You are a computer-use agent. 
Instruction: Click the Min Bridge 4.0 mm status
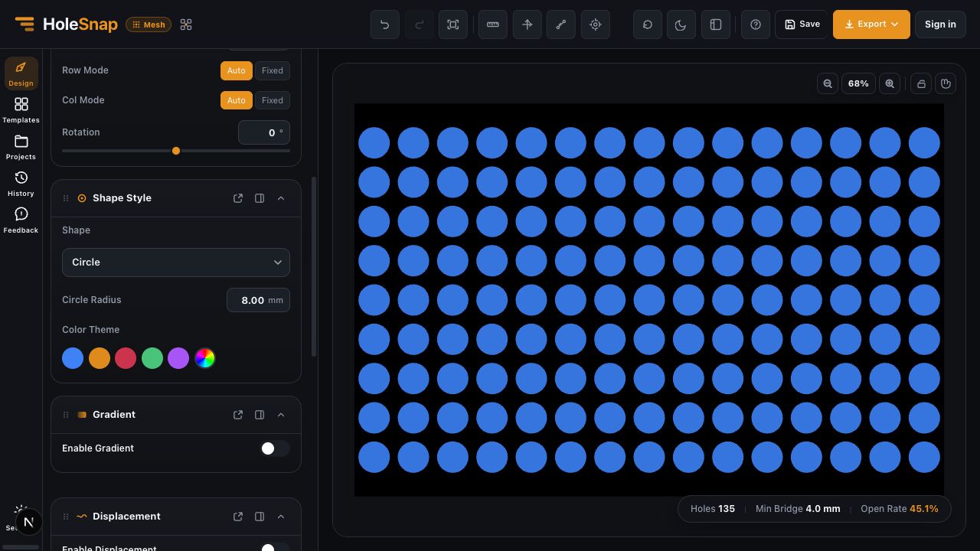click(798, 509)
